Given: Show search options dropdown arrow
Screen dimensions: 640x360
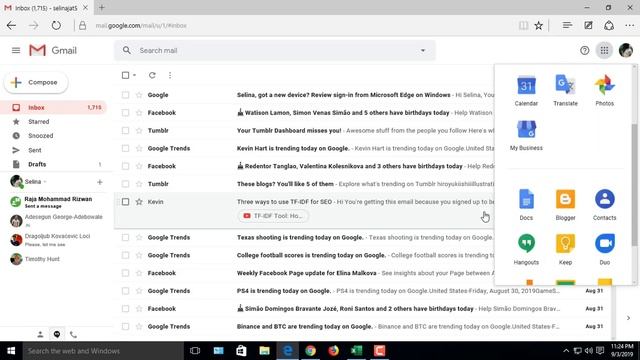Looking at the screenshot, I should point(423,51).
